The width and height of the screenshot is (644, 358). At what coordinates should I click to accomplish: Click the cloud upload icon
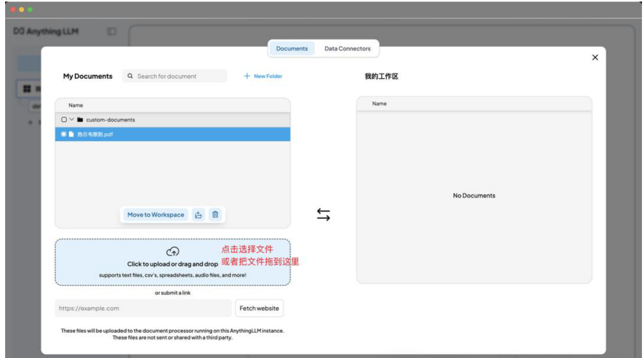173,251
